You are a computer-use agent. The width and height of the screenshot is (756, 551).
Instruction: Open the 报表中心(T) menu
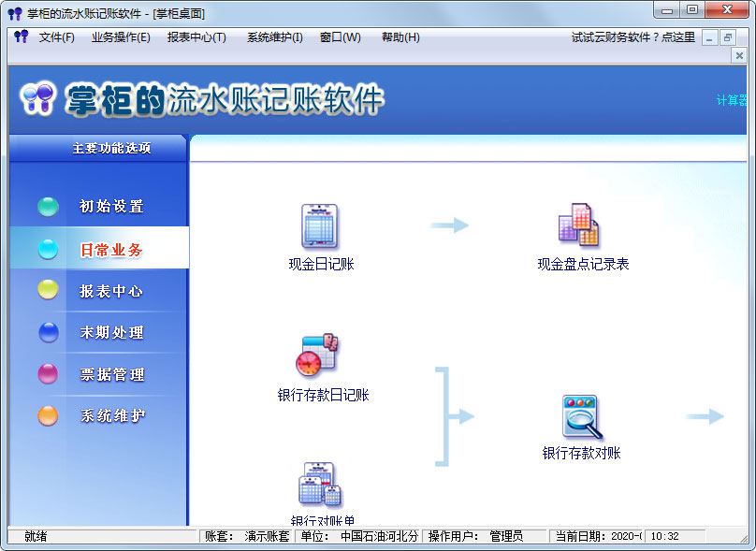tap(196, 37)
